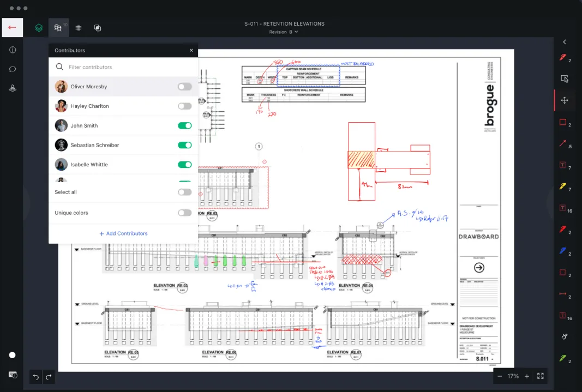Select Oliver Moresby's avatar

point(61,86)
